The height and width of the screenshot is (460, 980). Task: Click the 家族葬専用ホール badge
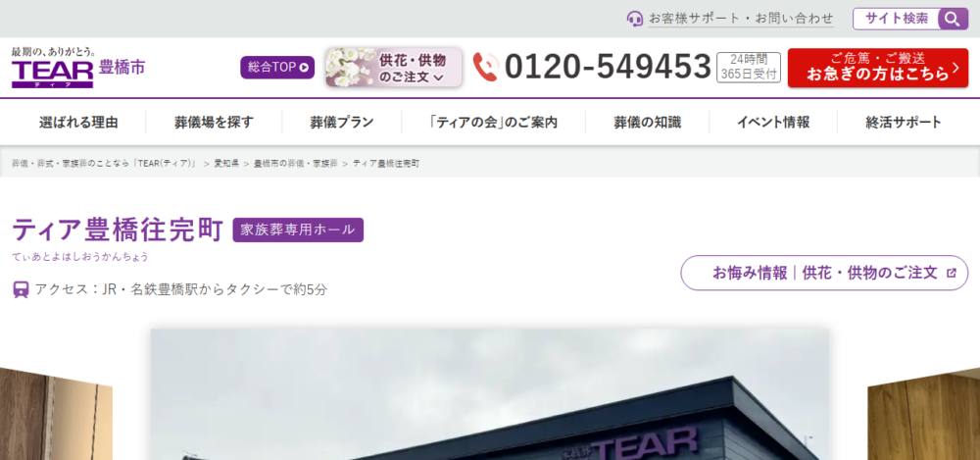pos(298,230)
